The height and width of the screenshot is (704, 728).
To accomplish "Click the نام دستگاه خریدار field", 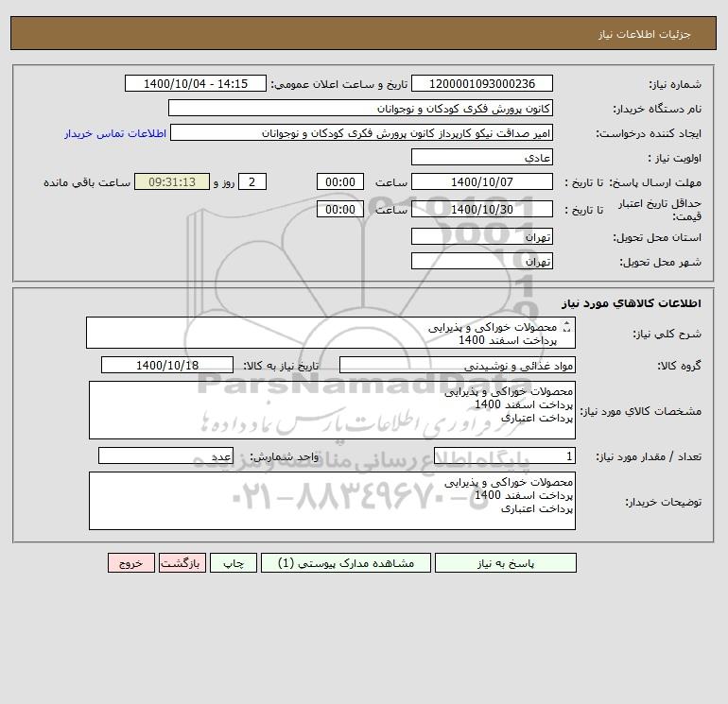I will point(360,108).
